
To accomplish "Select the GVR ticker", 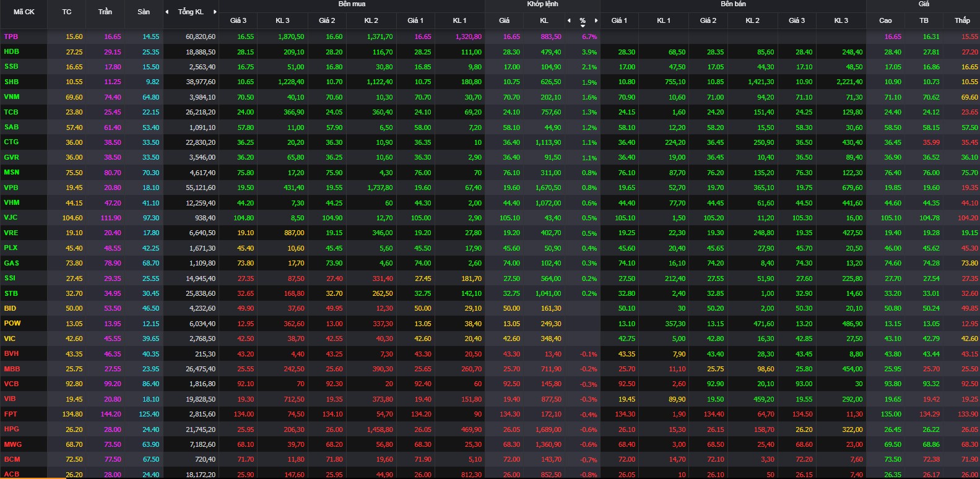I will tap(12, 157).
